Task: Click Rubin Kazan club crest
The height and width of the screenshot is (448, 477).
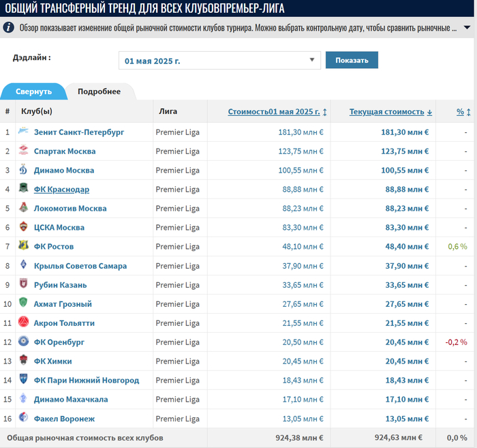Action: click(x=23, y=284)
